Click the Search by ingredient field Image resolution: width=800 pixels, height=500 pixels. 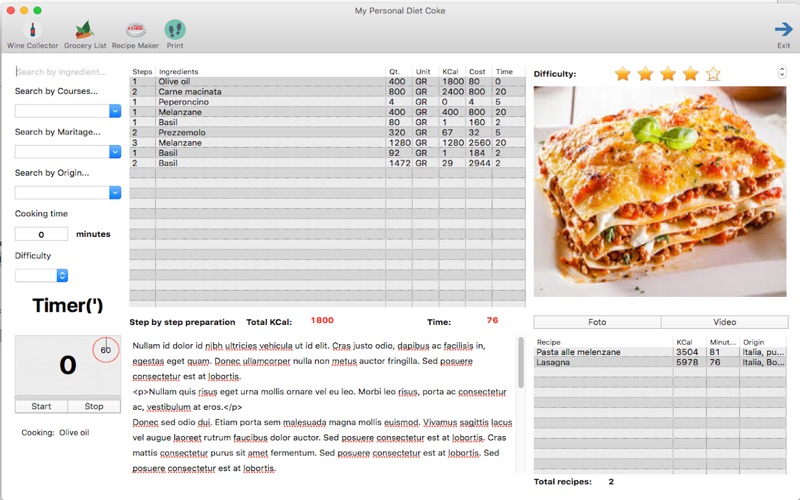pyautogui.click(x=68, y=72)
